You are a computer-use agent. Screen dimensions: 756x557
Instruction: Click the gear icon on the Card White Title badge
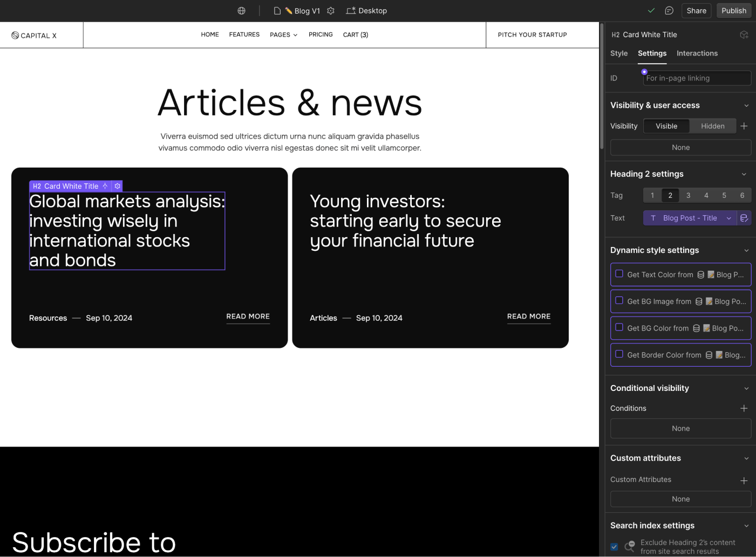click(x=117, y=185)
